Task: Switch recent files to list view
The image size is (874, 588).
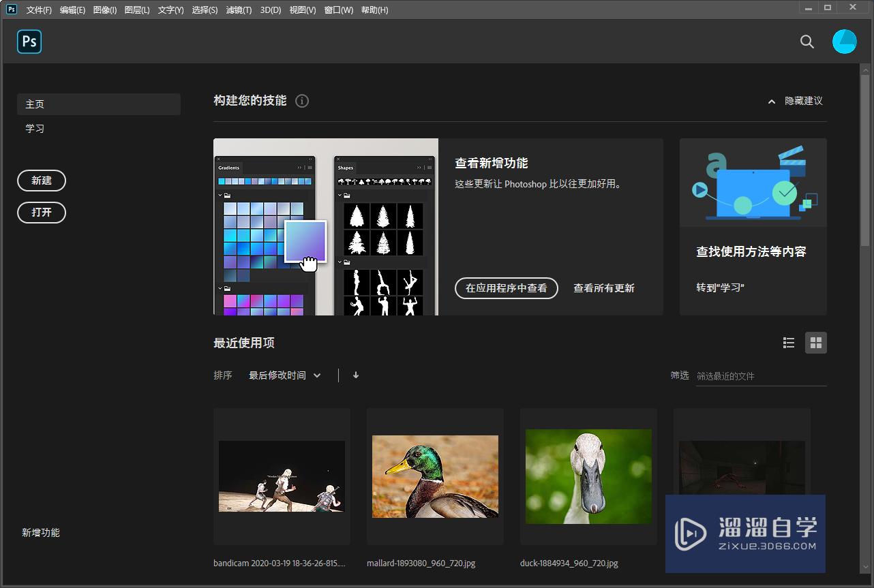Action: [x=789, y=343]
